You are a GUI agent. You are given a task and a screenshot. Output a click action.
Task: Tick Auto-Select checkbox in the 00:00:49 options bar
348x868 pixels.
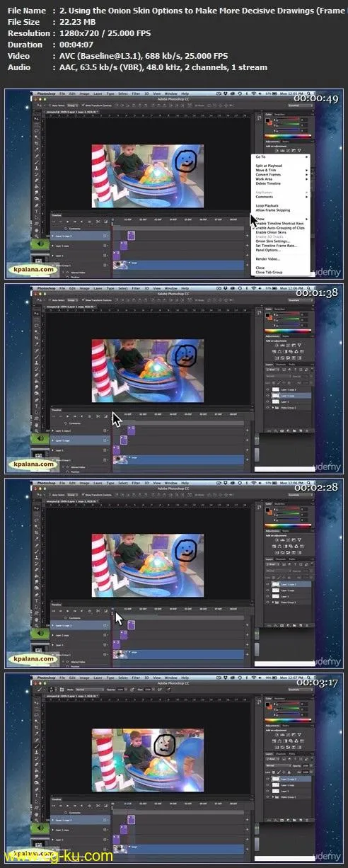pos(49,105)
